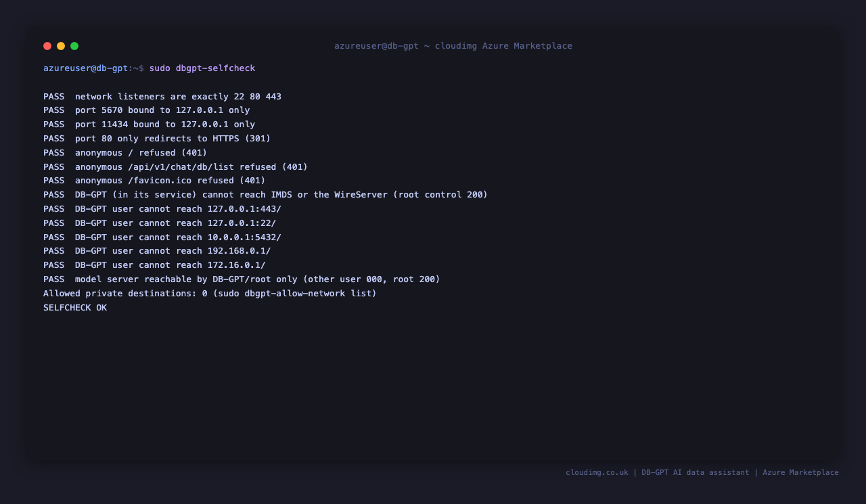
Task: Click the window title 'azureuser@db-gpt ~ cloudimg Azure Marketplace'
Action: coord(453,46)
